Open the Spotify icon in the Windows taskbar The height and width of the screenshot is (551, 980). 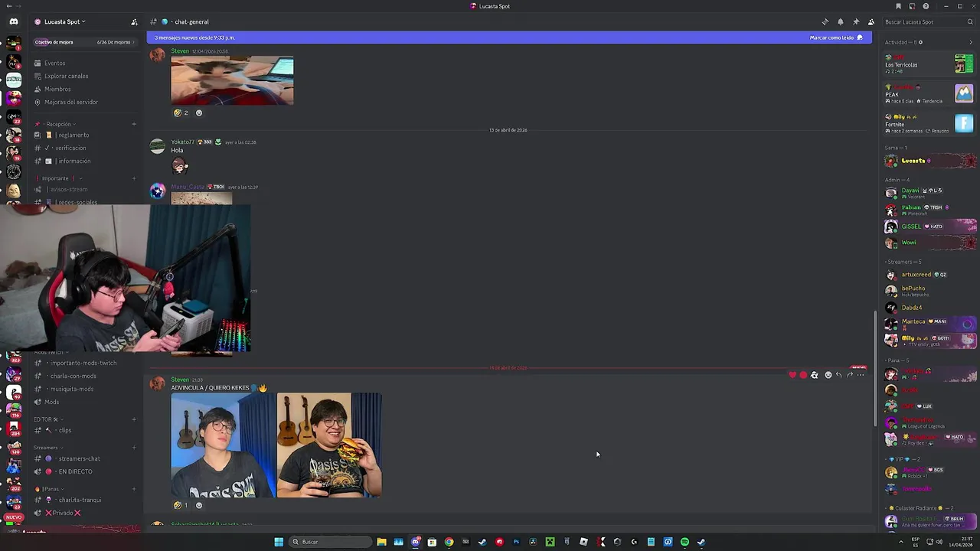click(684, 542)
